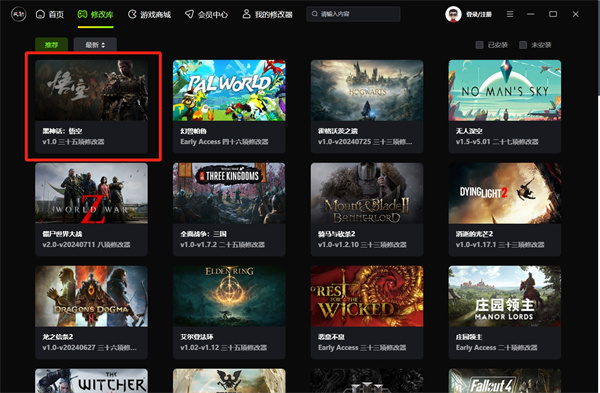Click the gamepad icon for 修改库

(x=82, y=14)
